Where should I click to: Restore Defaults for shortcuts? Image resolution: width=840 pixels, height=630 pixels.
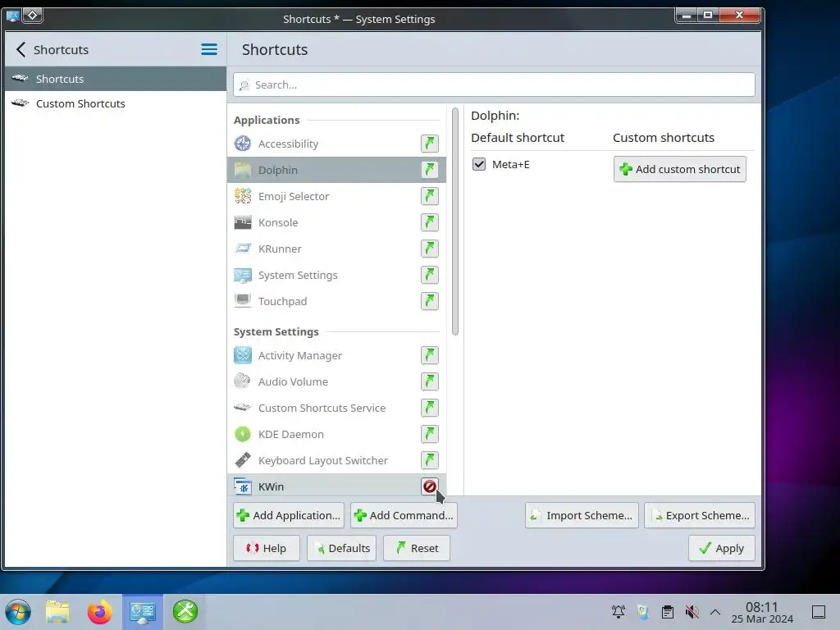[x=342, y=548]
